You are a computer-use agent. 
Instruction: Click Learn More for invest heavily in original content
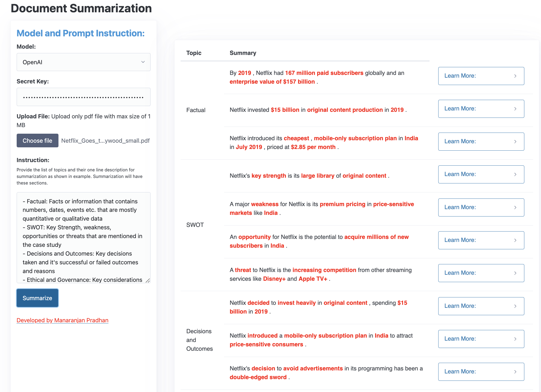tap(481, 305)
